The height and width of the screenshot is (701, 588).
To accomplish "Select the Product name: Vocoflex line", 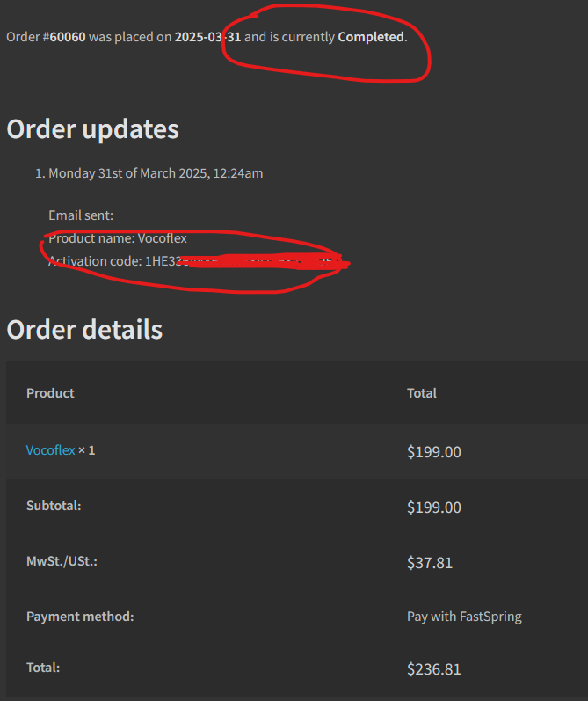I will 118,238.
